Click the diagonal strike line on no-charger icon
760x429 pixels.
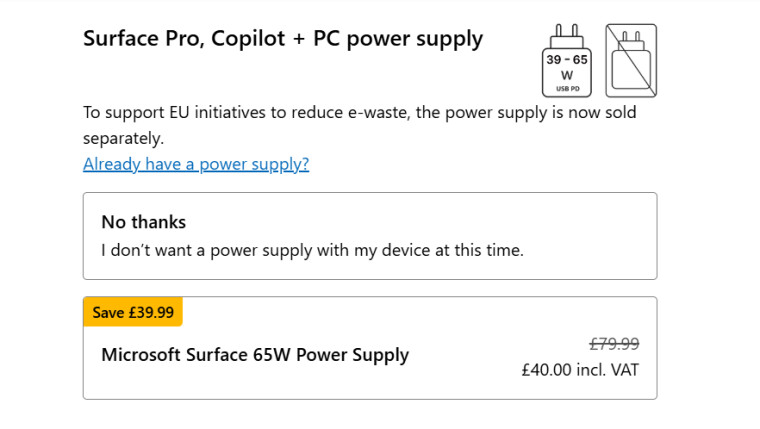click(631, 61)
